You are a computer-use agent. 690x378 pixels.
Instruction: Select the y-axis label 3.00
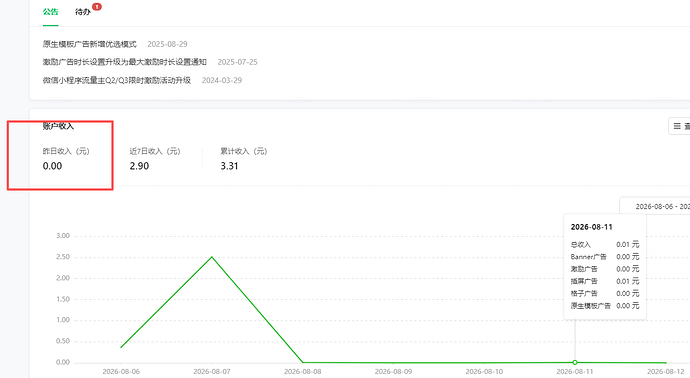click(x=63, y=236)
